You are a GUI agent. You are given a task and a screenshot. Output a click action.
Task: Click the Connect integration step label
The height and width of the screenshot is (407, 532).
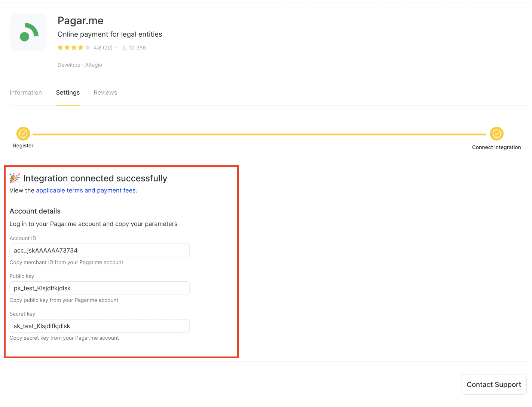[x=496, y=147]
